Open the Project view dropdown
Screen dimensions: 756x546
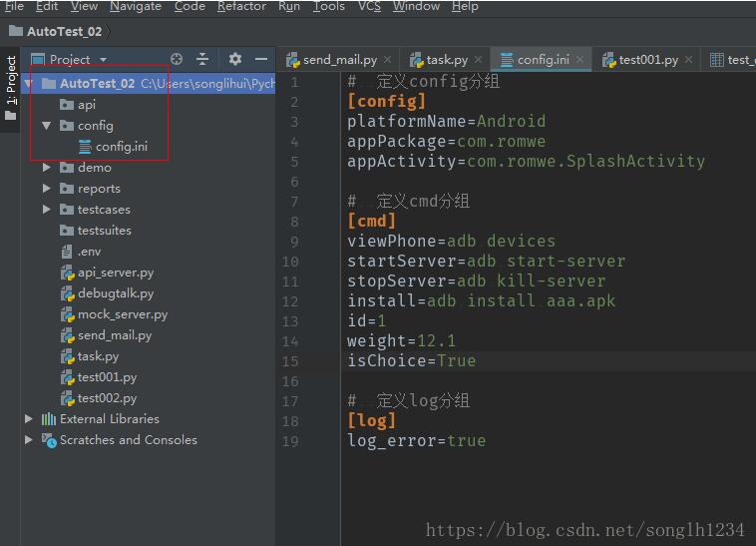coord(103,60)
